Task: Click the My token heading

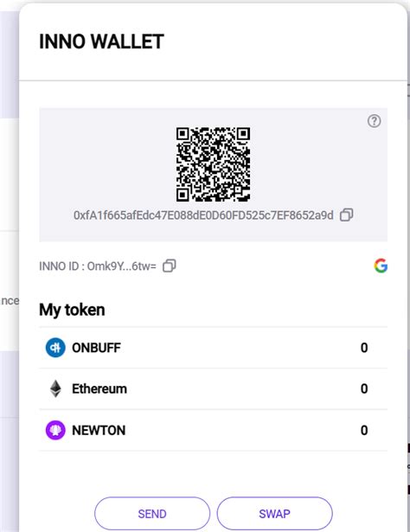Action: click(x=72, y=310)
